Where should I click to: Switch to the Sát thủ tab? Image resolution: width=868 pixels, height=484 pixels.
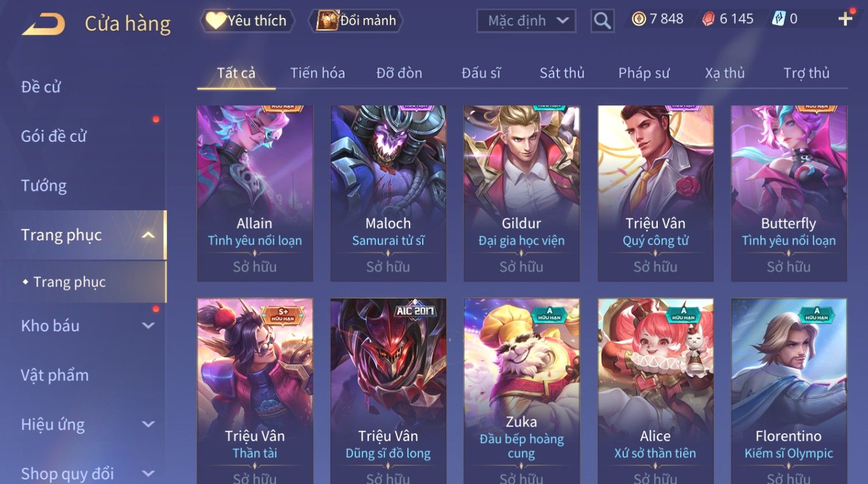tap(562, 73)
